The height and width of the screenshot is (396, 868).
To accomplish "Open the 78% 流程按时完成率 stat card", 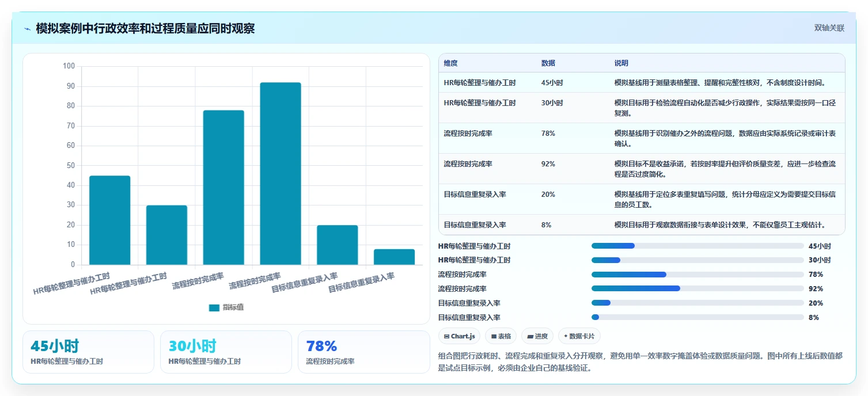I will click(364, 352).
